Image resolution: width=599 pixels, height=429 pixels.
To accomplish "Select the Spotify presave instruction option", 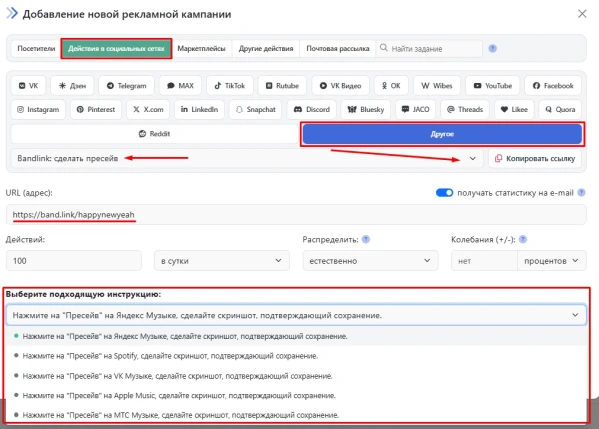I will [296, 356].
